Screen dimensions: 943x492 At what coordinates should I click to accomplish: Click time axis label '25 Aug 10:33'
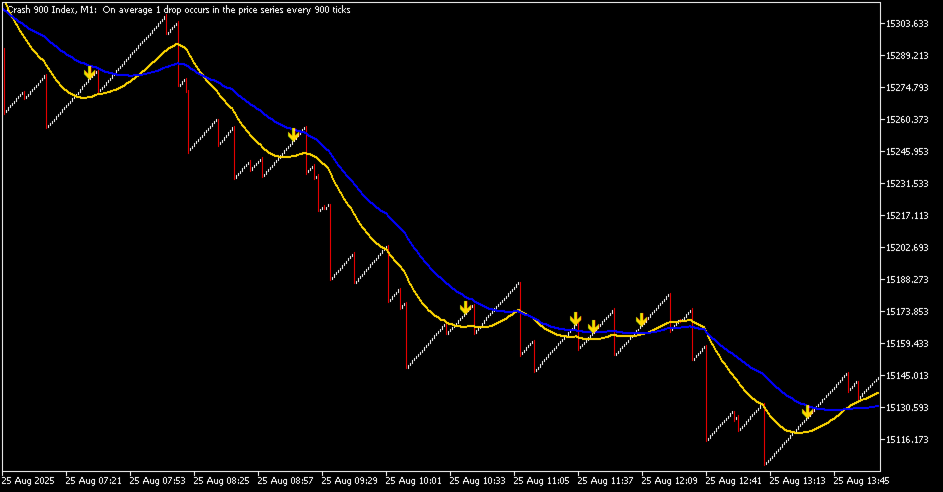(478, 481)
